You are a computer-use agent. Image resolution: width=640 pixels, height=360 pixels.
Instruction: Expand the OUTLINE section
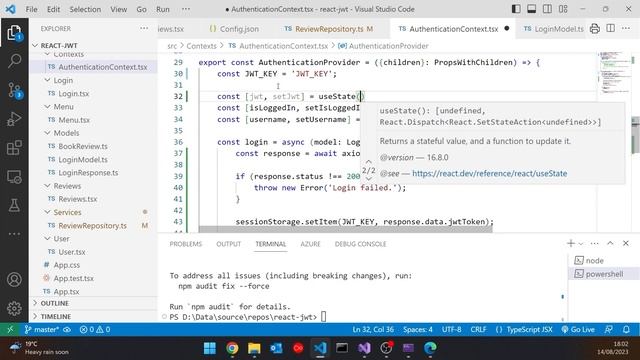tap(93, 303)
